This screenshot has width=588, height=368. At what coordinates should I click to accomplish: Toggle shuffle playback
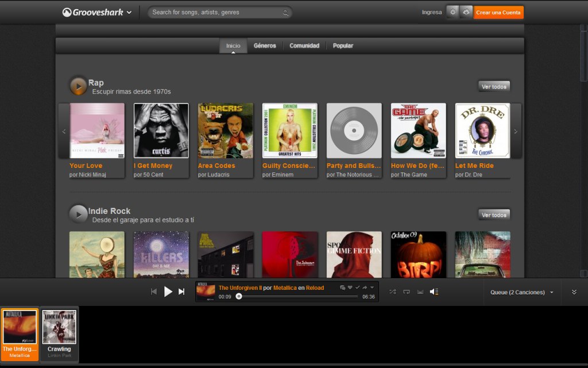click(393, 292)
